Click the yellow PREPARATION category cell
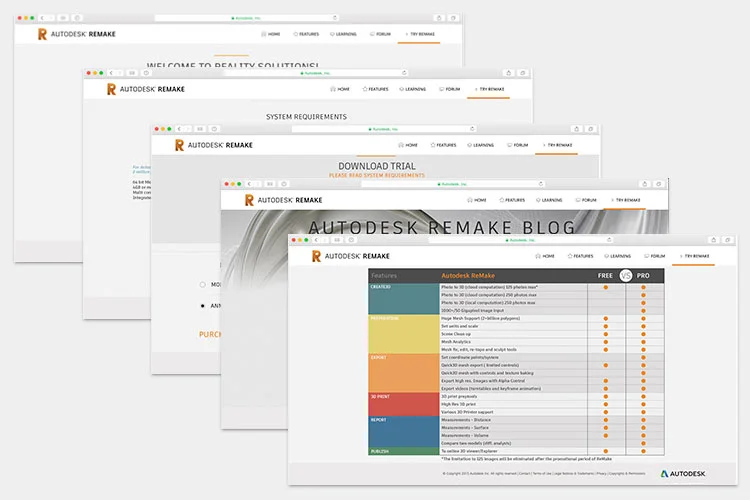The image size is (750, 500). pyautogui.click(x=404, y=334)
